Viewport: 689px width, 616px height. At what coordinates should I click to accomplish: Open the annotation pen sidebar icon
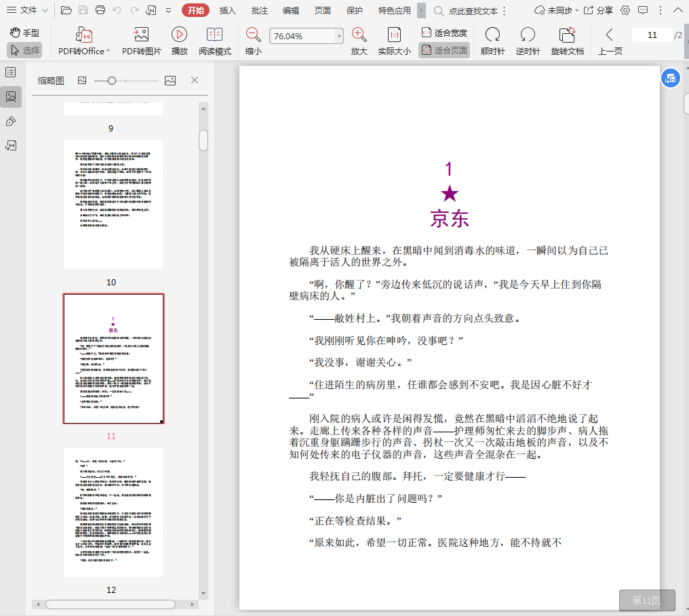[x=11, y=121]
